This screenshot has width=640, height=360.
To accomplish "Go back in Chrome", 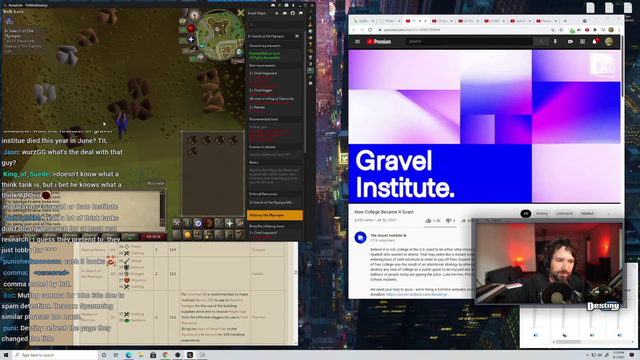I will pyautogui.click(x=354, y=30).
